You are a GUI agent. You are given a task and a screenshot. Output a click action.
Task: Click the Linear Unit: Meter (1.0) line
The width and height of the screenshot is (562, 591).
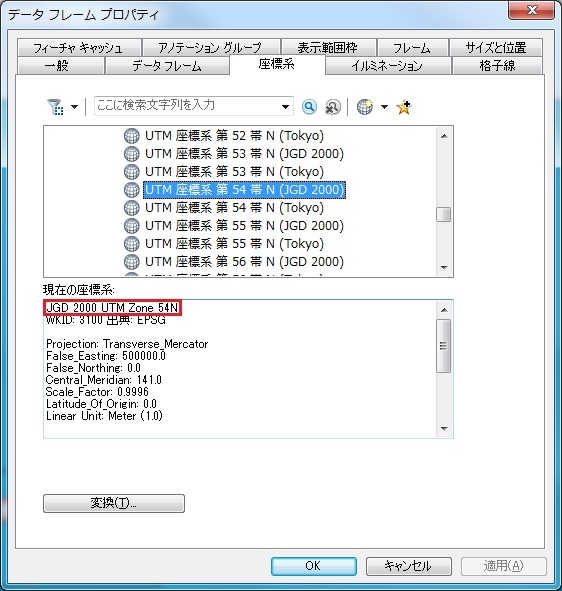pos(104,416)
